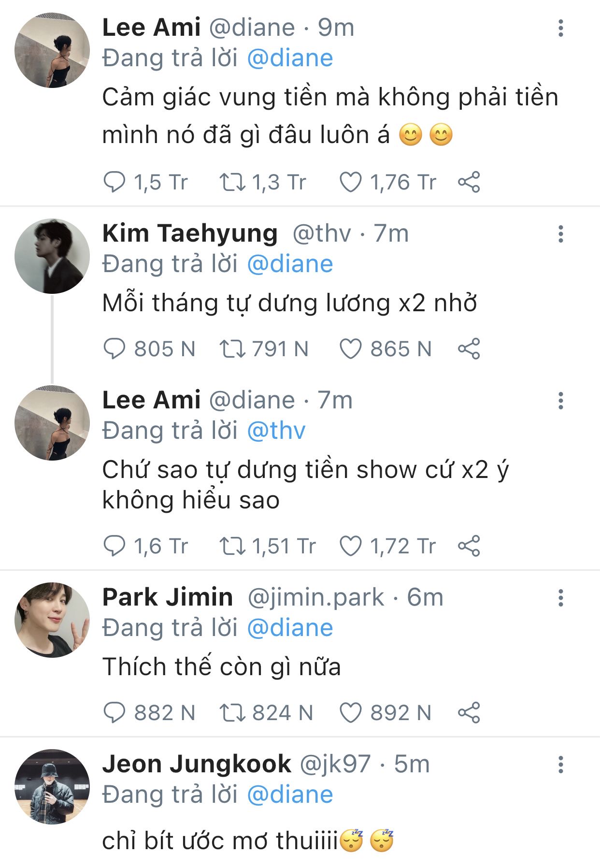
Task: Retweet Park Jimin's tweet
Action: (x=232, y=713)
